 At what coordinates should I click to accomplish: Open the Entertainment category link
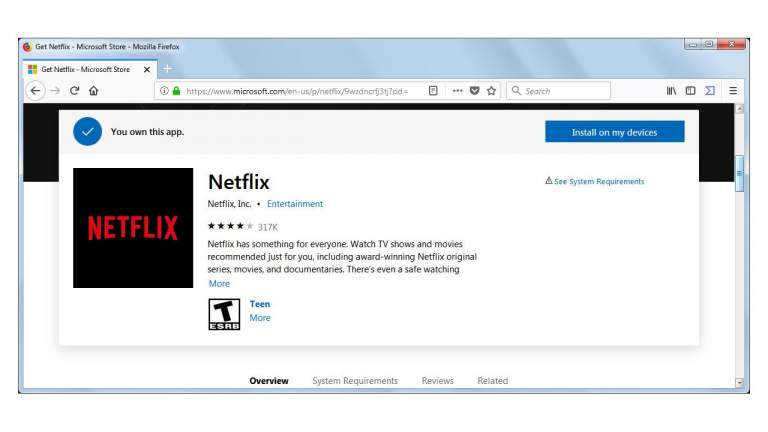pos(295,204)
